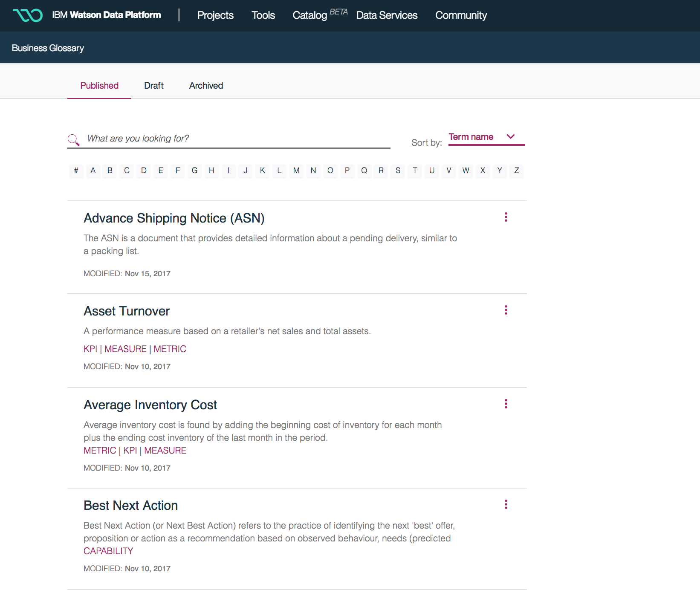Open the Catalog BETA menu
700x590 pixels.
[x=310, y=15]
